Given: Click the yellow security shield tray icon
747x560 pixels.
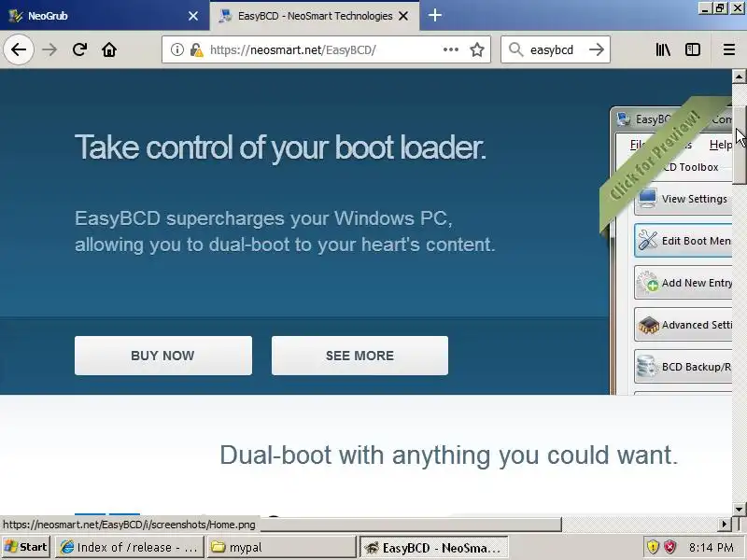Looking at the screenshot, I should (x=653, y=547).
